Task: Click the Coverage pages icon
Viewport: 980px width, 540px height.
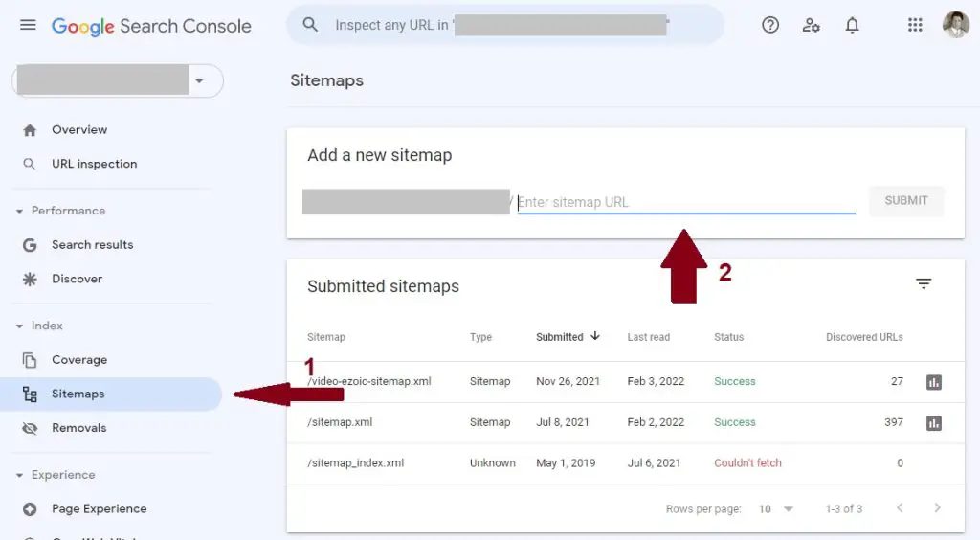Action: [30, 360]
